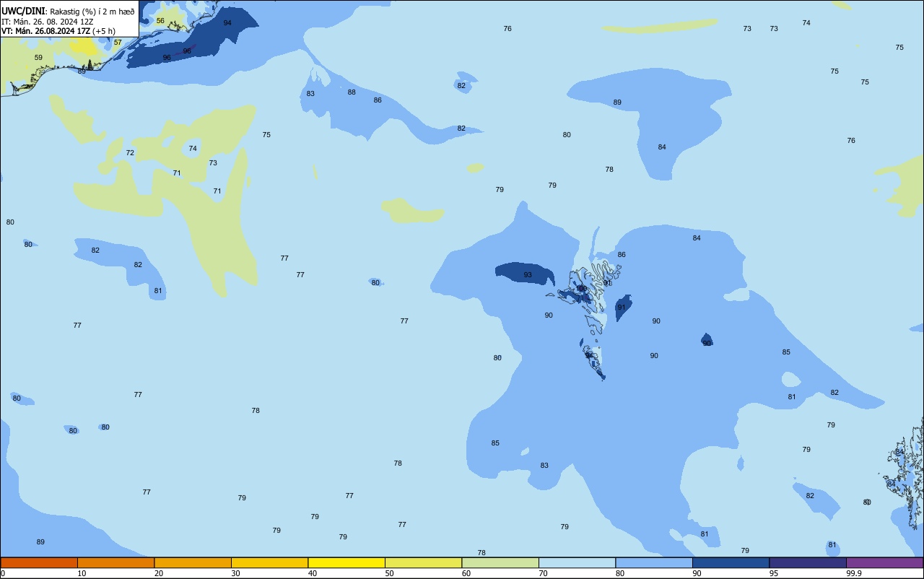
Task: Click the legend tick label '30'
Action: (236, 573)
